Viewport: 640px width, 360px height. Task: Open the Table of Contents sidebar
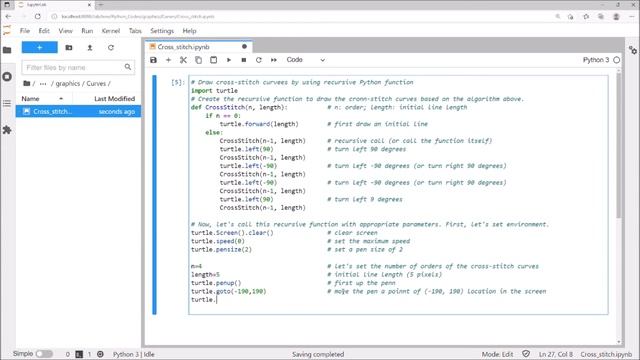(x=7, y=103)
